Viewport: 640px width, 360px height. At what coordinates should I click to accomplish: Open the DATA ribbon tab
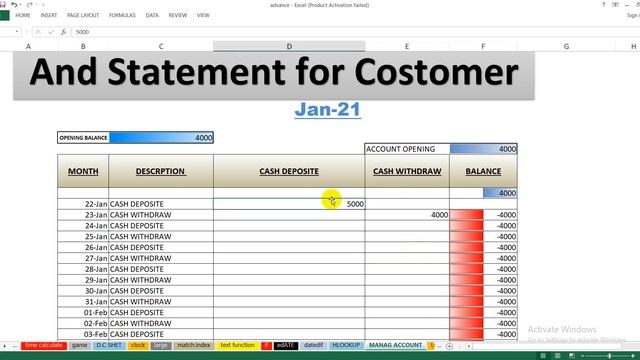152,15
